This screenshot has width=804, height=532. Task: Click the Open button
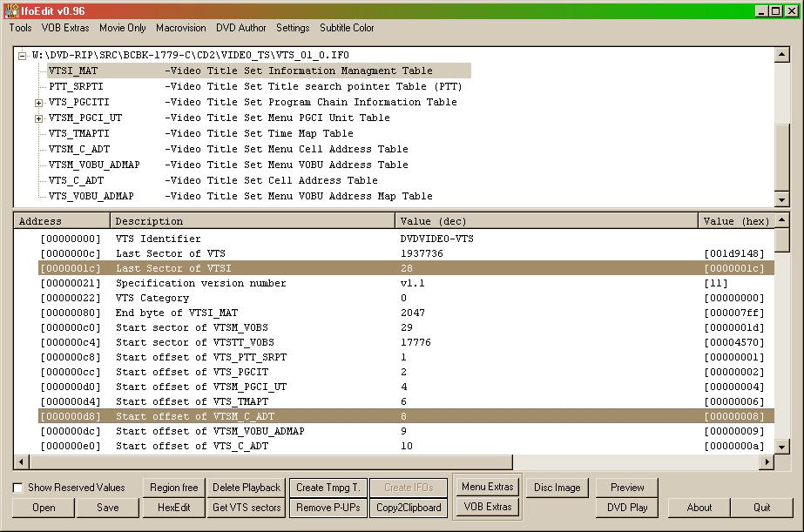click(44, 508)
